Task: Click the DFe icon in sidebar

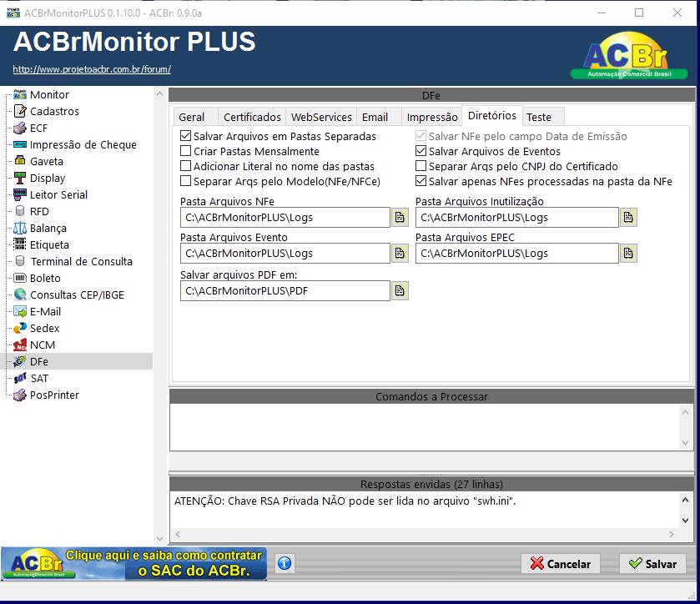Action: pyautogui.click(x=20, y=361)
